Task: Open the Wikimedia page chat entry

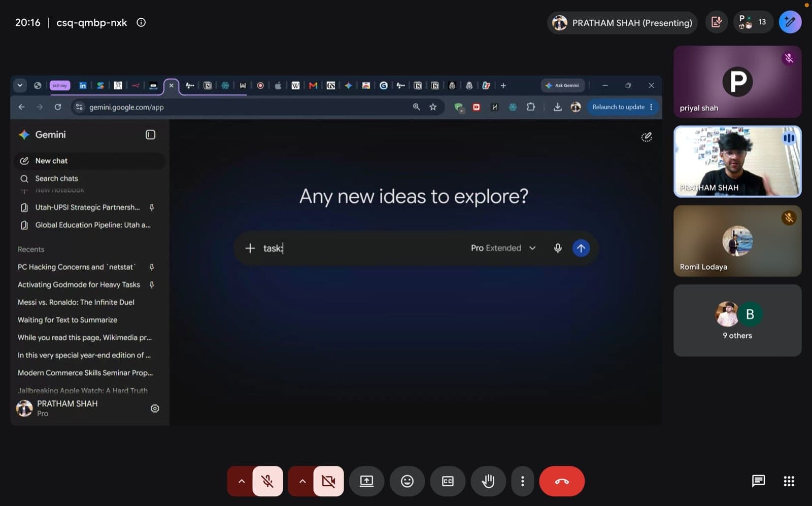Action: [85, 338]
